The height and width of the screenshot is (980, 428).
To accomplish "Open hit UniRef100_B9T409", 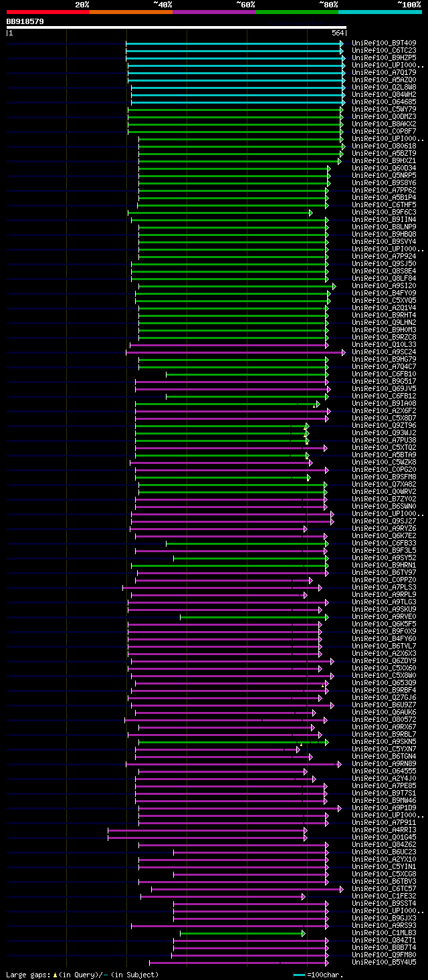I will [x=384, y=43].
